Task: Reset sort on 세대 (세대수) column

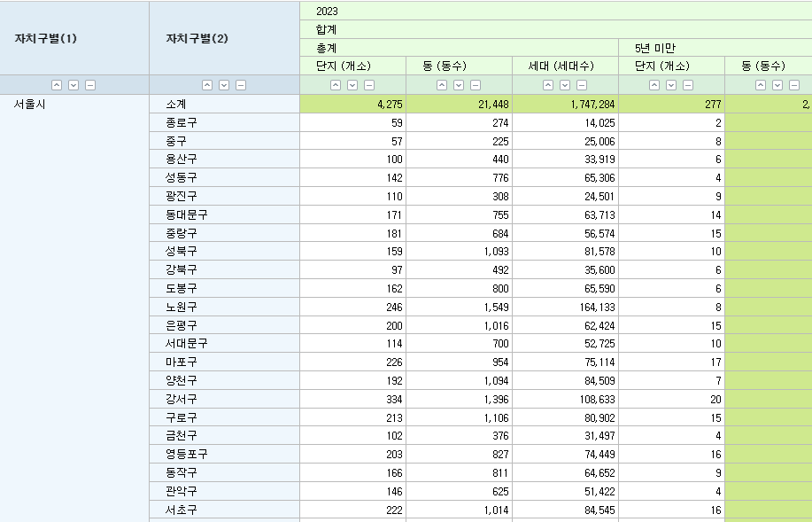Action: point(582,85)
